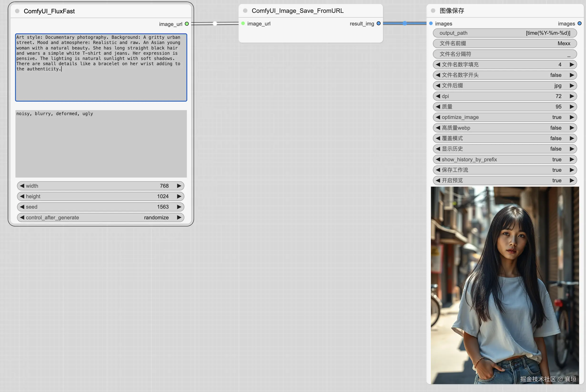Click the images output socket on 图像保存

[579, 24]
